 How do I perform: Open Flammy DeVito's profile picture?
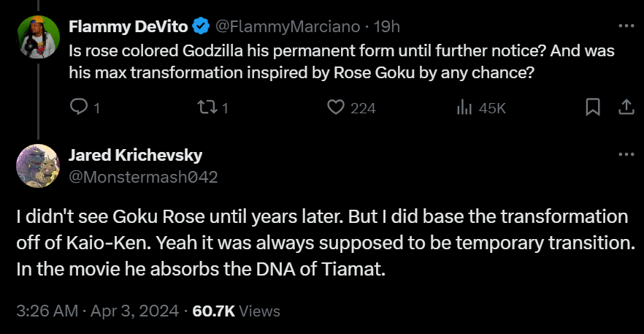(37, 37)
